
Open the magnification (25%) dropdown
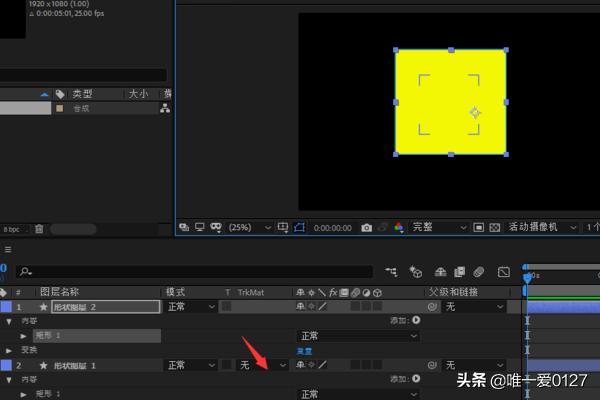click(249, 227)
